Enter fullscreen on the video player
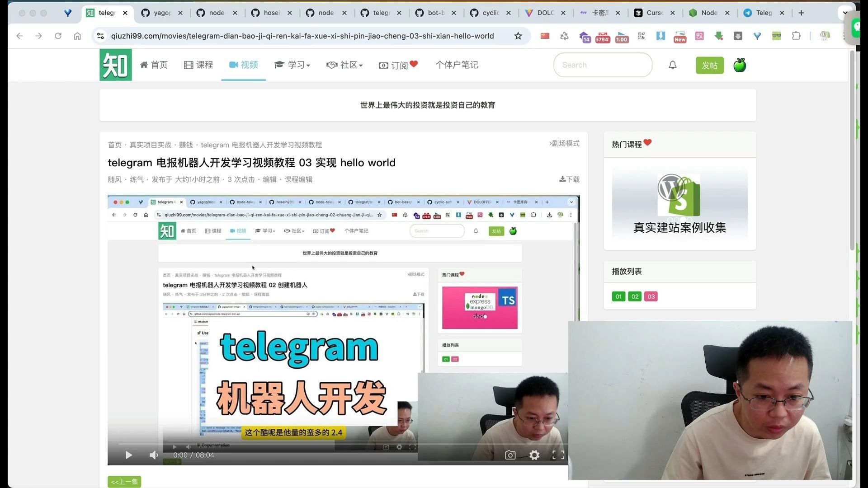Image resolution: width=868 pixels, height=488 pixels. (558, 455)
